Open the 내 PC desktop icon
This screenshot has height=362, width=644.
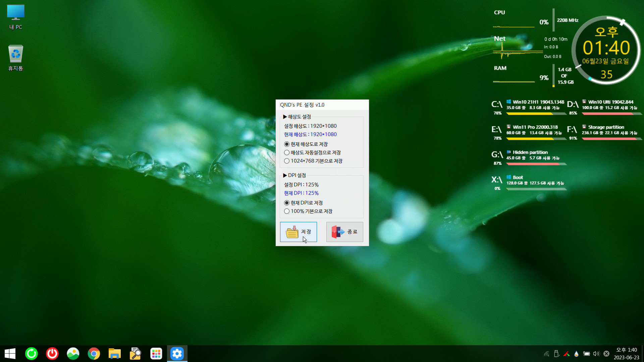16,17
